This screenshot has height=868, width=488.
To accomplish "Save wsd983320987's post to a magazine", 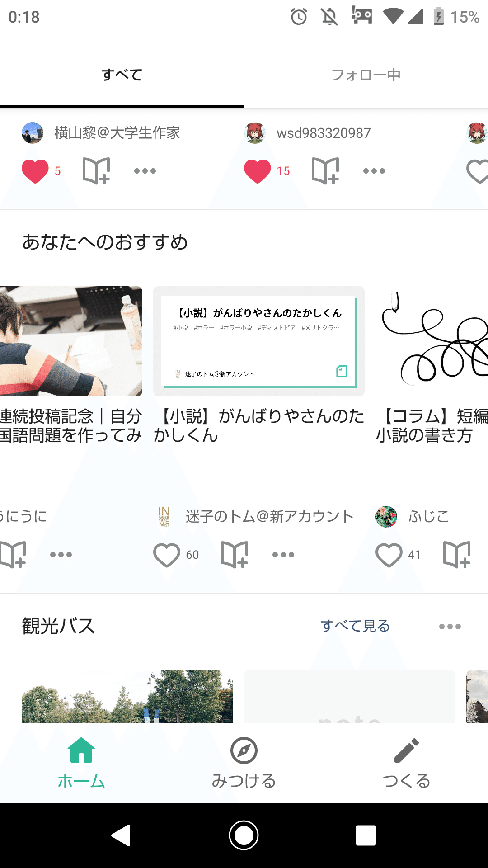I will click(x=325, y=171).
